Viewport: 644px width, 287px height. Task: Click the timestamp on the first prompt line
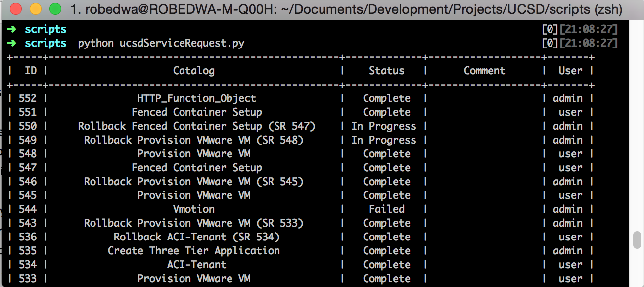pyautogui.click(x=588, y=30)
